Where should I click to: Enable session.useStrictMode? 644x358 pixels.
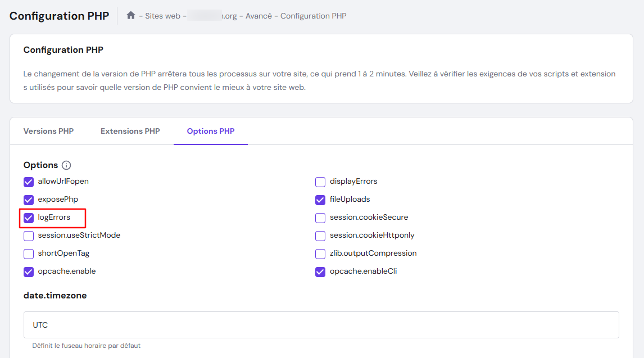29,235
